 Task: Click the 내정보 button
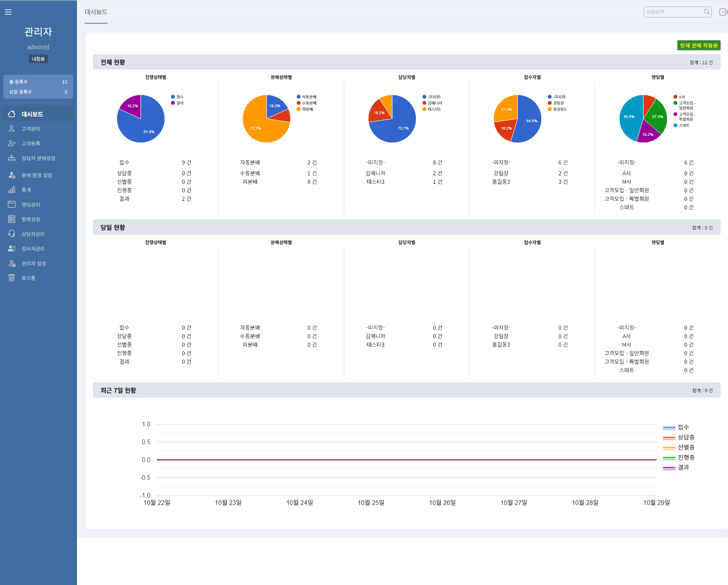(38, 59)
